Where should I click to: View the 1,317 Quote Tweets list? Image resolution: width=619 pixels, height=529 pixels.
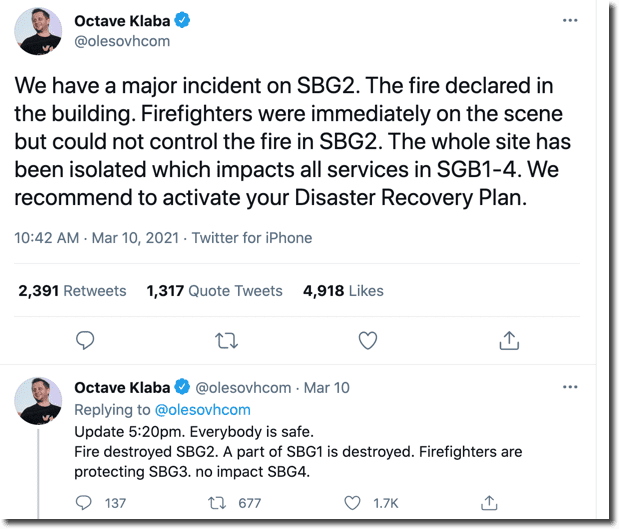(x=214, y=291)
